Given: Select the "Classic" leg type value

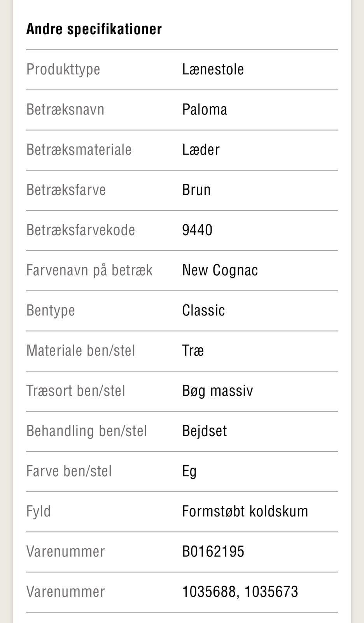Looking at the screenshot, I should coord(203,310).
